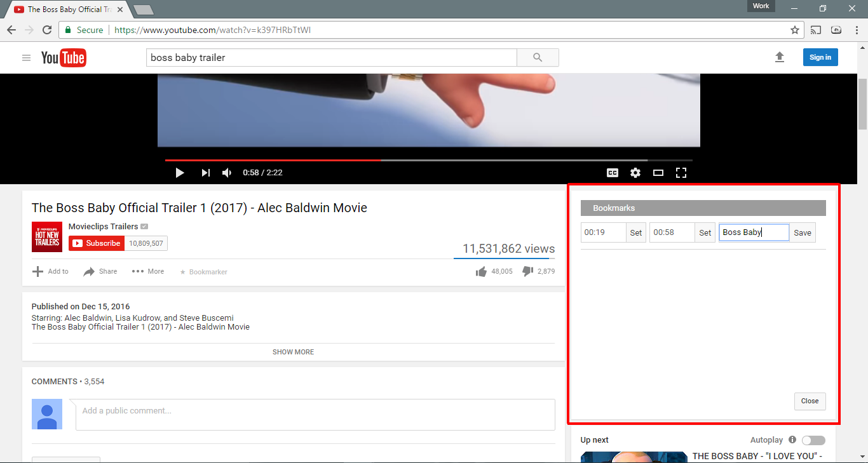This screenshot has width=868, height=463.
Task: Go to the YouTube home logo
Action: [64, 58]
